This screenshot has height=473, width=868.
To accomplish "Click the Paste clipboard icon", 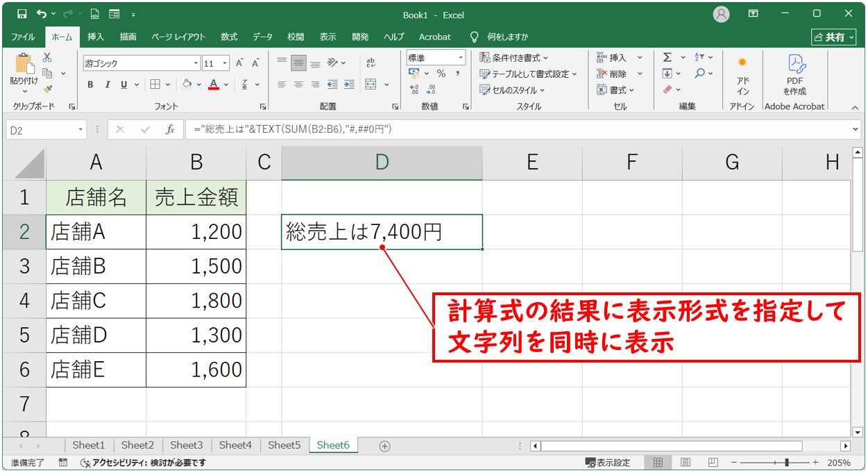I will coord(24,65).
